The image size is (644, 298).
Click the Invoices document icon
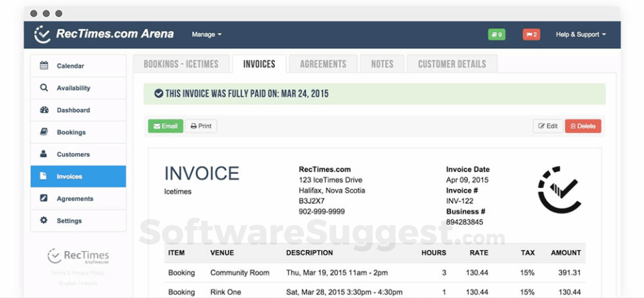[43, 176]
